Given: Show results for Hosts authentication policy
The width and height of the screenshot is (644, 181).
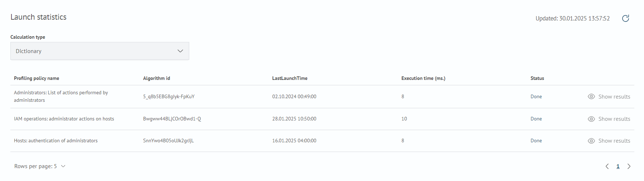Looking at the screenshot, I should pyautogui.click(x=609, y=141).
